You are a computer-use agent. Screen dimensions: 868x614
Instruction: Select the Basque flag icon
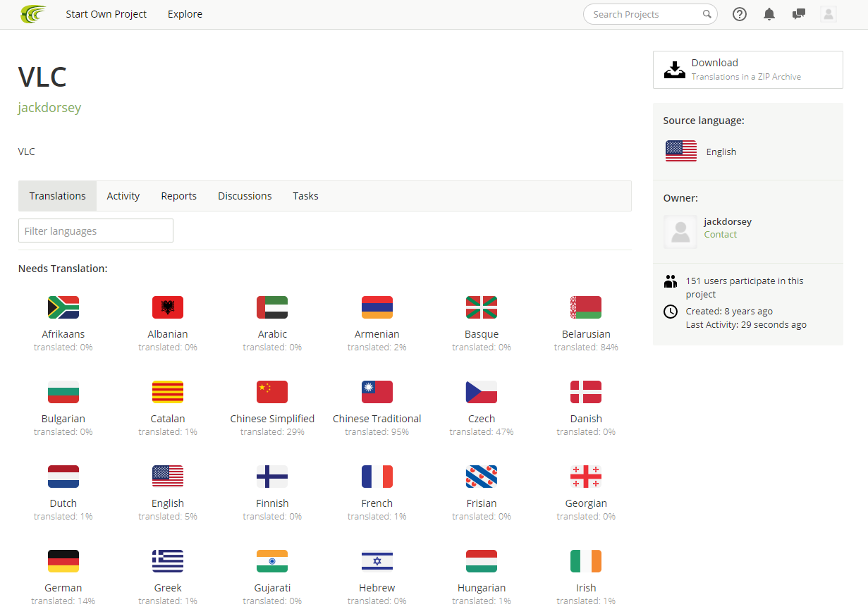[x=482, y=307]
